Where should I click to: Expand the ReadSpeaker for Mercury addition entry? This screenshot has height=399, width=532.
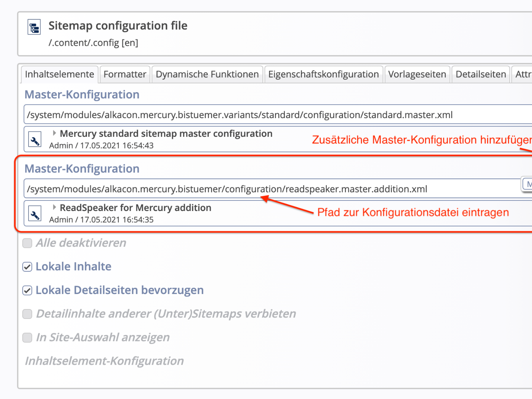tap(54, 207)
